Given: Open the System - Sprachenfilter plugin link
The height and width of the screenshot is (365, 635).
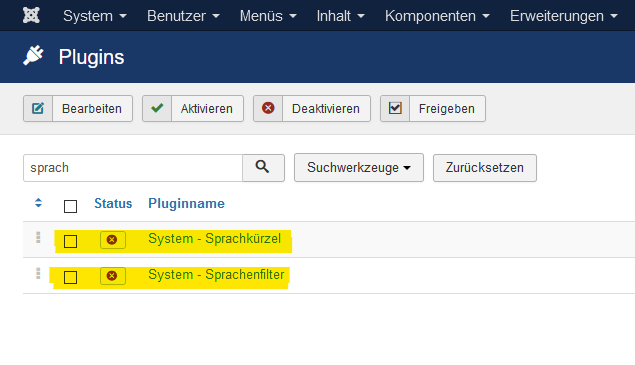Looking at the screenshot, I should (x=216, y=275).
